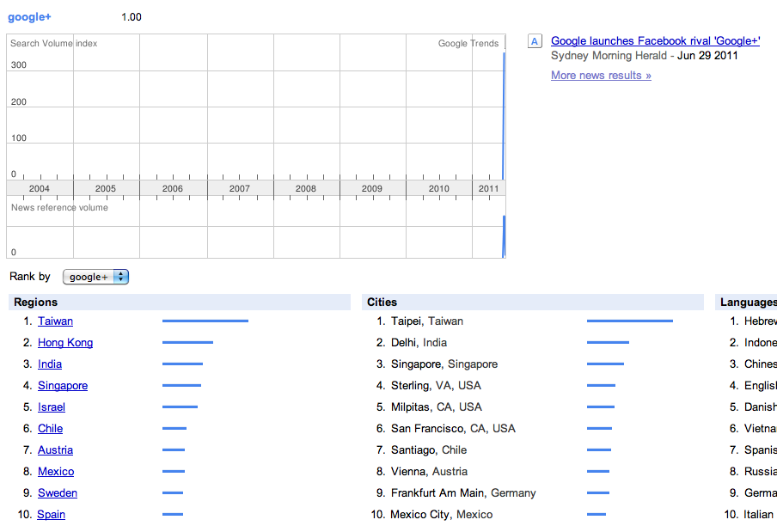Viewport: 777px width, 532px height.
Task: Click the Taiwan region volume bar
Action: click(205, 321)
